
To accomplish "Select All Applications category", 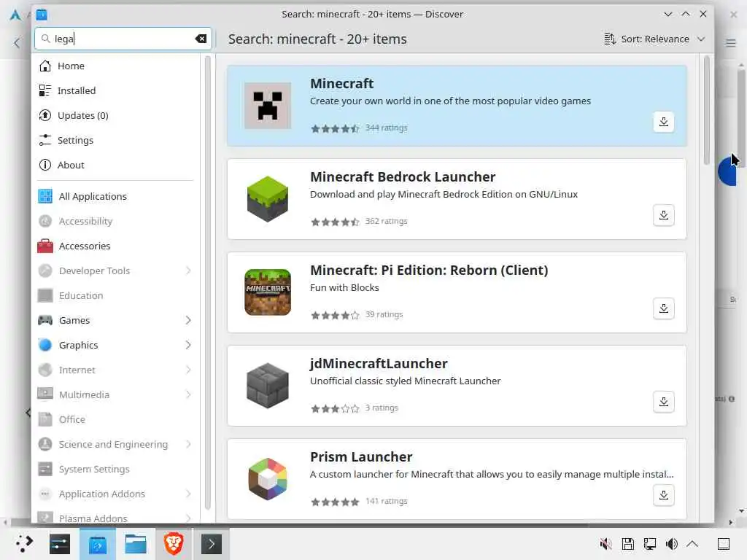I will click(115, 196).
